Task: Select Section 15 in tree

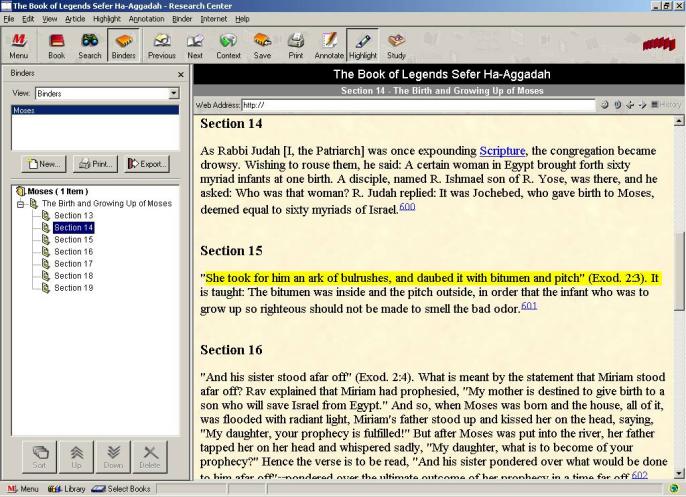Action: click(x=74, y=240)
